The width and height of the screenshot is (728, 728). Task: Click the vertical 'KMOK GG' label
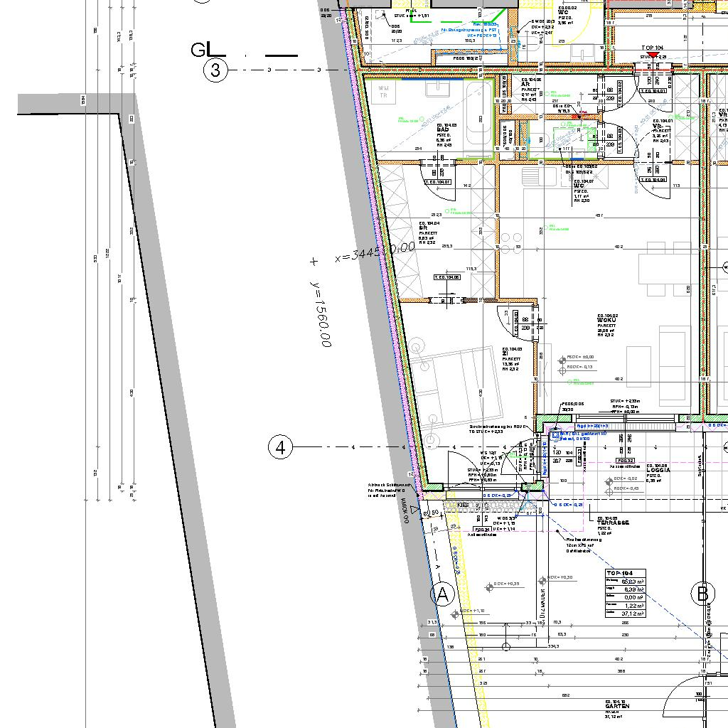[x=405, y=510]
